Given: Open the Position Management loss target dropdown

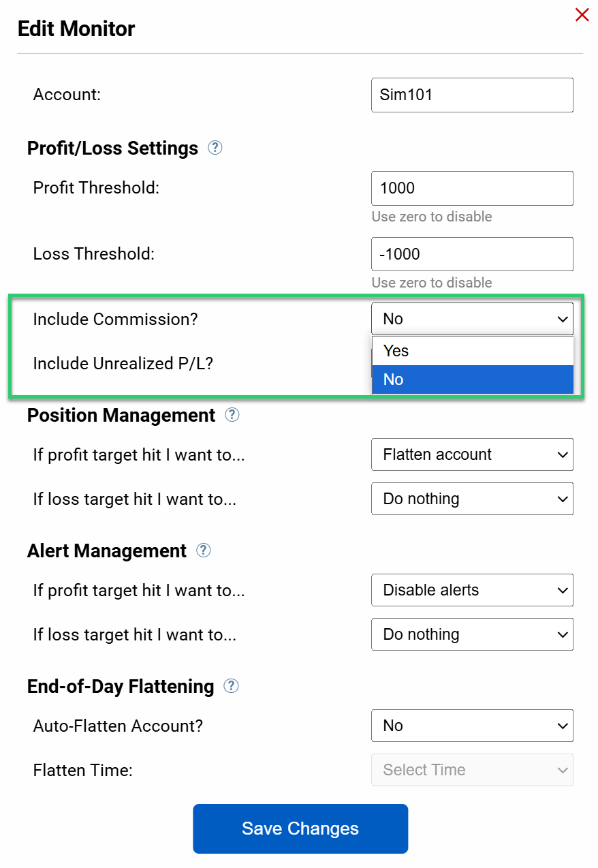Looking at the screenshot, I should click(x=472, y=499).
